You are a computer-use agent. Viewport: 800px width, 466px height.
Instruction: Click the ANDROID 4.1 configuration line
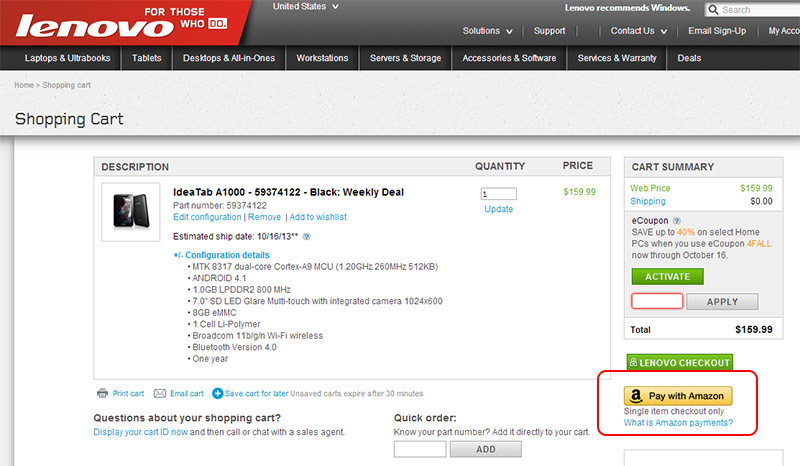tap(219, 278)
